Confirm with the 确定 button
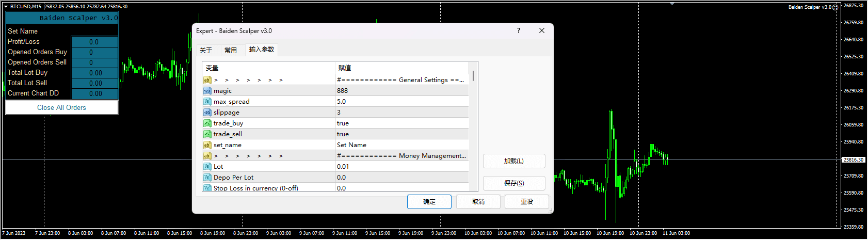The height and width of the screenshot is (240, 868). click(x=429, y=202)
